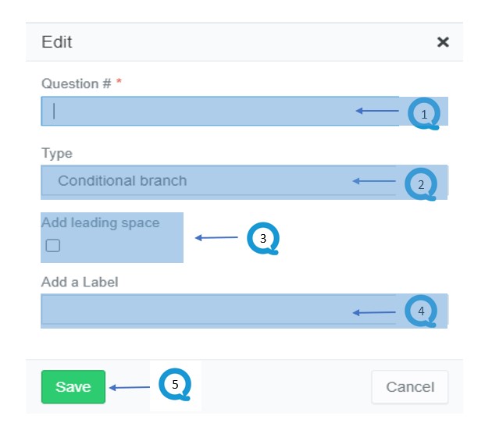Save the edited question
This screenshot has width=492, height=448.
(73, 387)
